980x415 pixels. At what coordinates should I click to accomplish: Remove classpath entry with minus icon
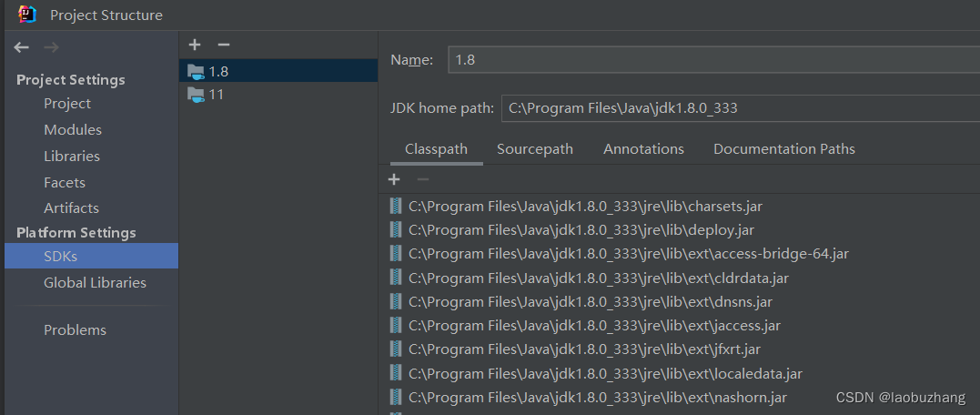tap(423, 180)
